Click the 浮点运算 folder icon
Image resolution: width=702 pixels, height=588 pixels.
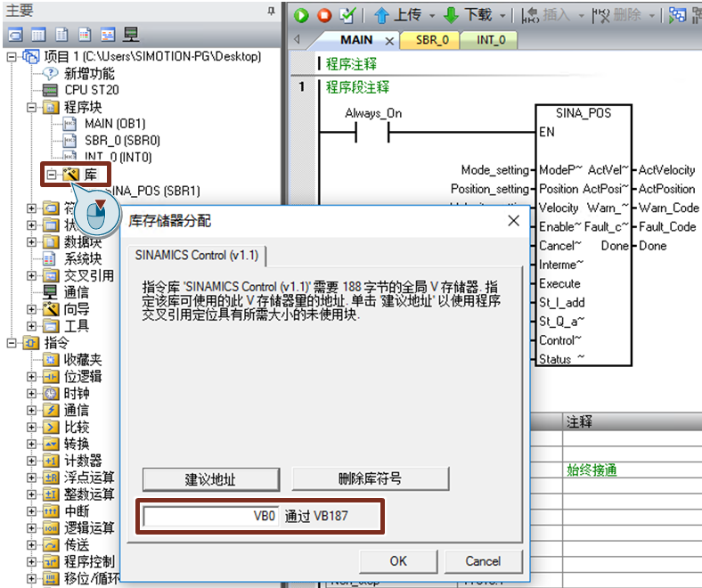51,478
